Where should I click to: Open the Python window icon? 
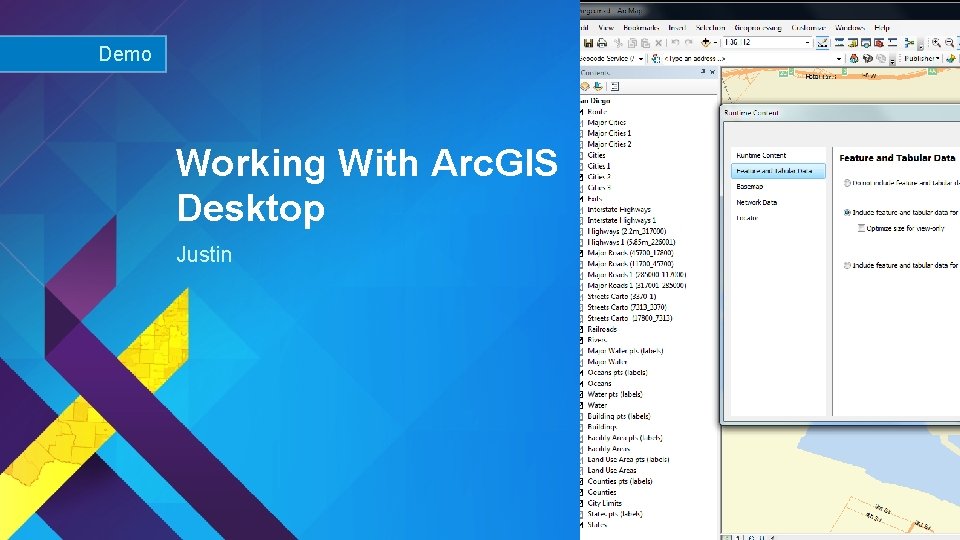click(892, 43)
